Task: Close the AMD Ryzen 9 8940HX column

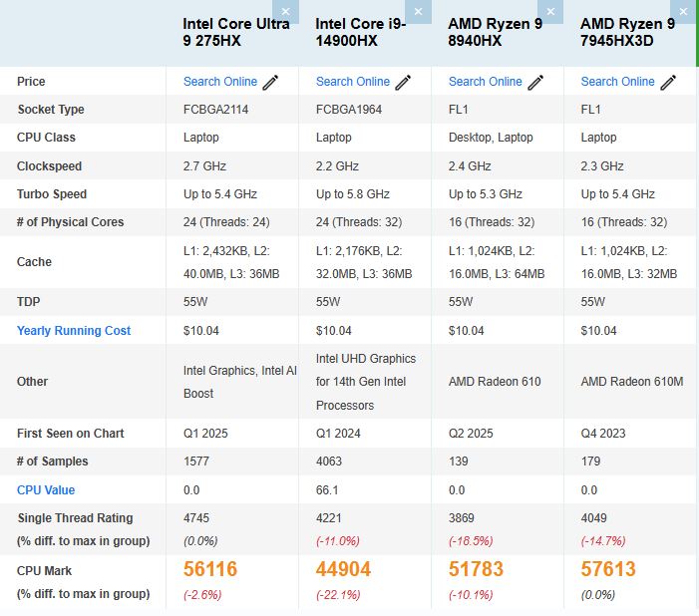Action: [x=551, y=11]
